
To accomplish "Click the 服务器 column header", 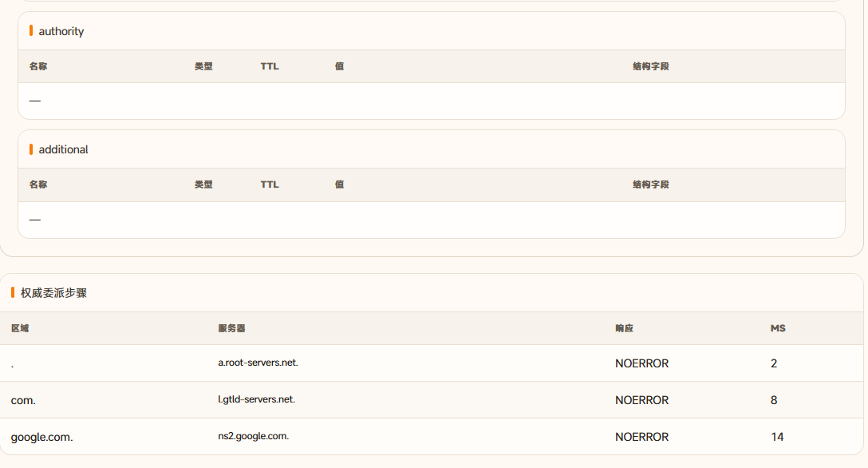I will (x=231, y=328).
